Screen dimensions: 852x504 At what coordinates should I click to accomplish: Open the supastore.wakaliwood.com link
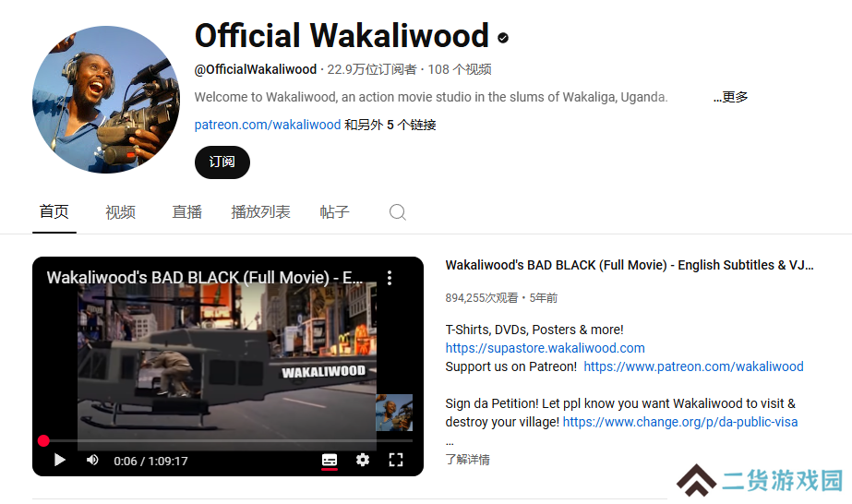pos(545,348)
